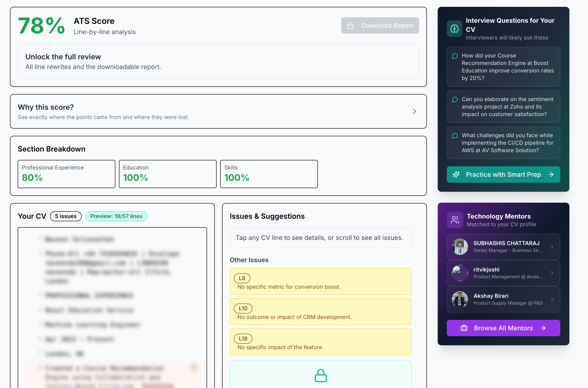The width and height of the screenshot is (588, 388).
Task: Open SUBHASHIS CHATTARAJ mentor chevron
Action: tap(552, 246)
